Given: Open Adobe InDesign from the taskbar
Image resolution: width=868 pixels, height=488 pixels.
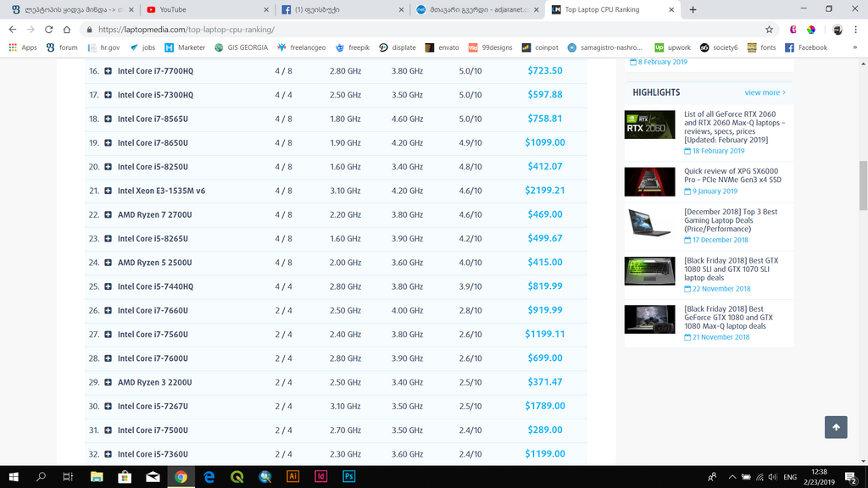Looking at the screenshot, I should click(321, 476).
